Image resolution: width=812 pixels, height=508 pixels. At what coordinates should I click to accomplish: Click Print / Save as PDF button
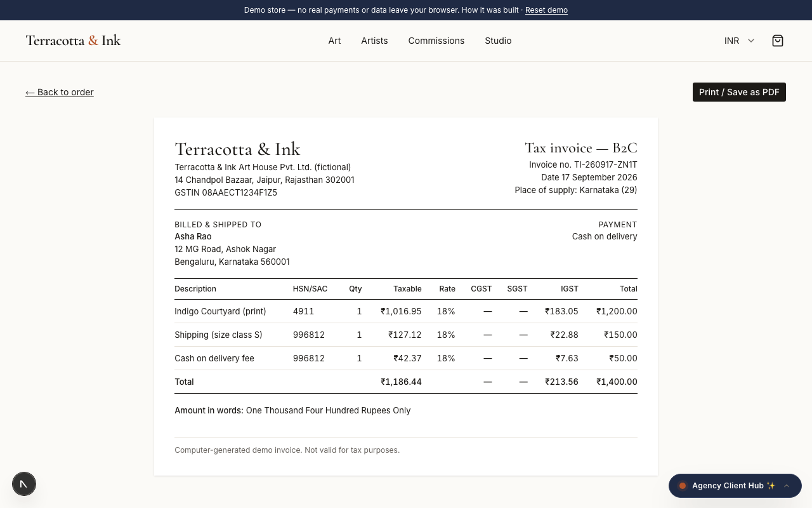(x=739, y=92)
